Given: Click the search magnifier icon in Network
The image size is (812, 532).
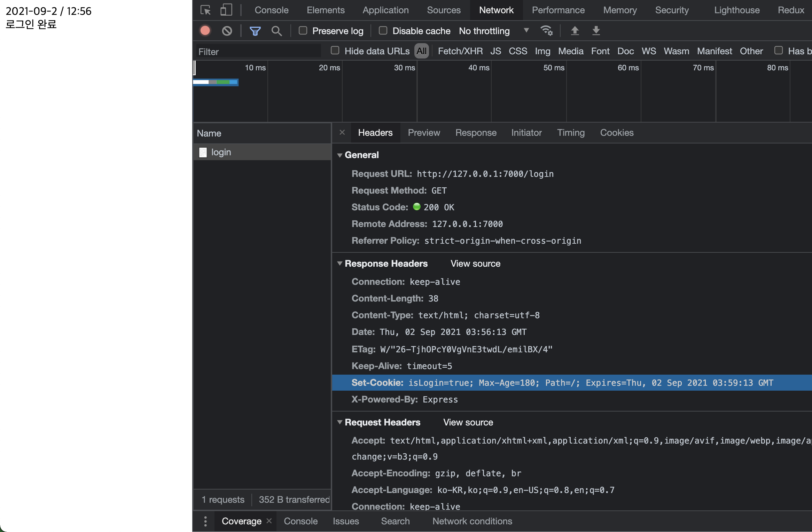Looking at the screenshot, I should 276,30.
